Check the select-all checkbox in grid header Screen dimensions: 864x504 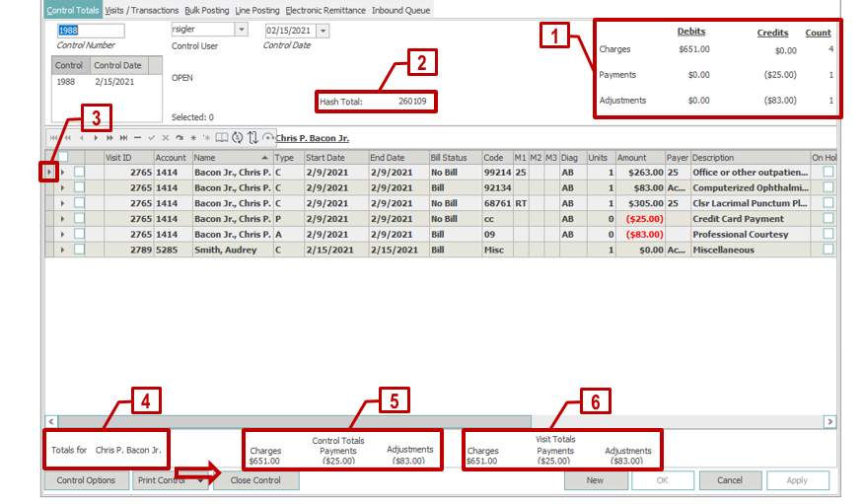click(63, 157)
